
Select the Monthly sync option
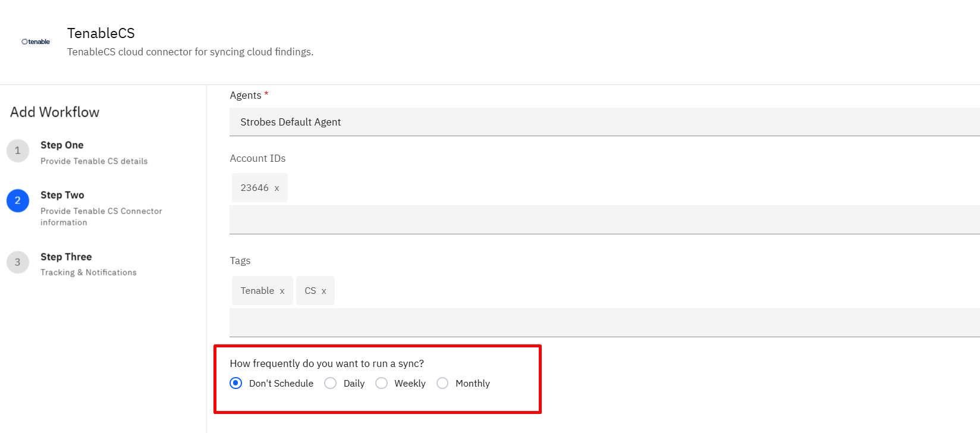click(x=442, y=383)
